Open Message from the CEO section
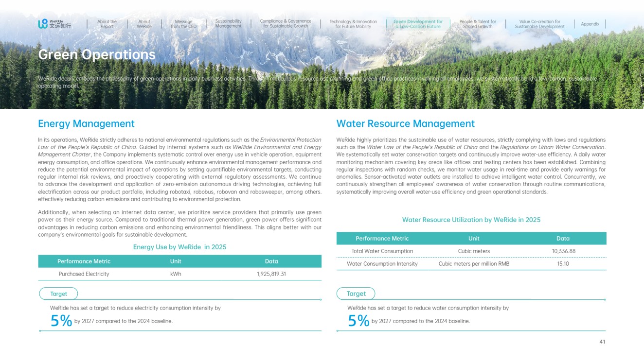This screenshot has width=644, height=363. [x=183, y=24]
